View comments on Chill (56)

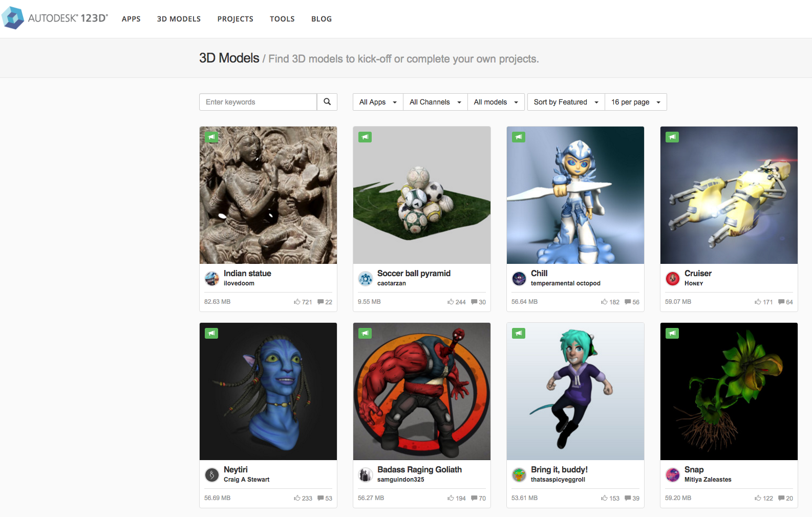coord(632,302)
